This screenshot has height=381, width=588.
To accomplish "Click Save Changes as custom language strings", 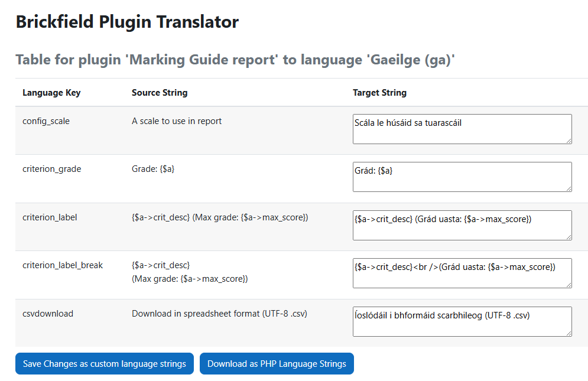I will (104, 363).
